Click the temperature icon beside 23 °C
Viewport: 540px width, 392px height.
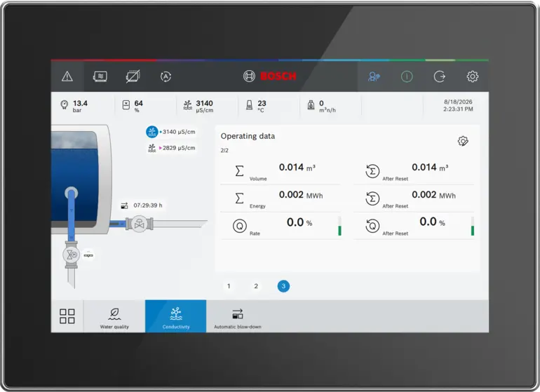tap(250, 104)
